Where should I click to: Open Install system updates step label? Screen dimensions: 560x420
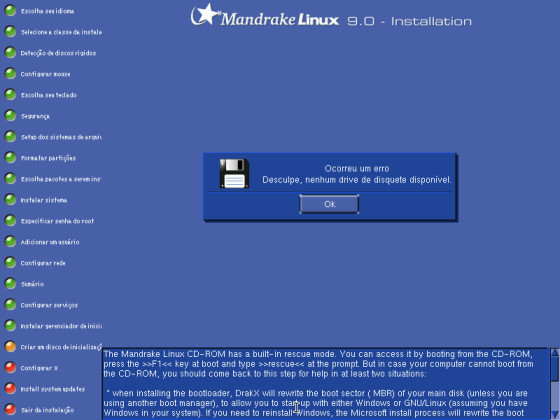click(53, 389)
